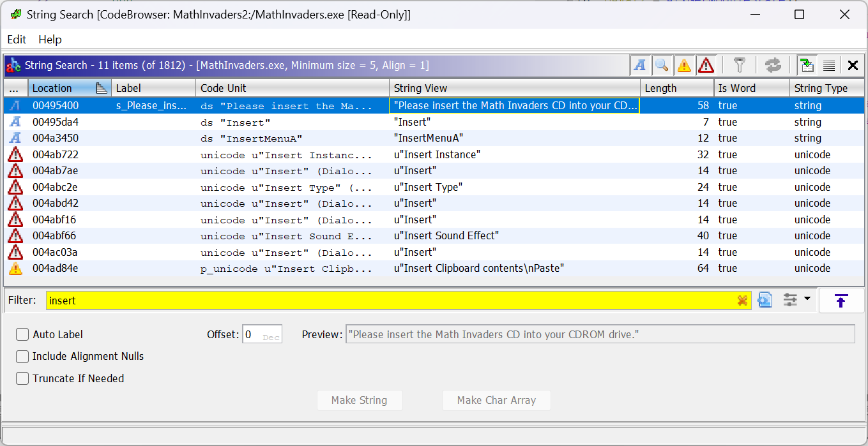Clear the filter using the red X icon
This screenshot has width=868, height=446.
click(x=742, y=300)
